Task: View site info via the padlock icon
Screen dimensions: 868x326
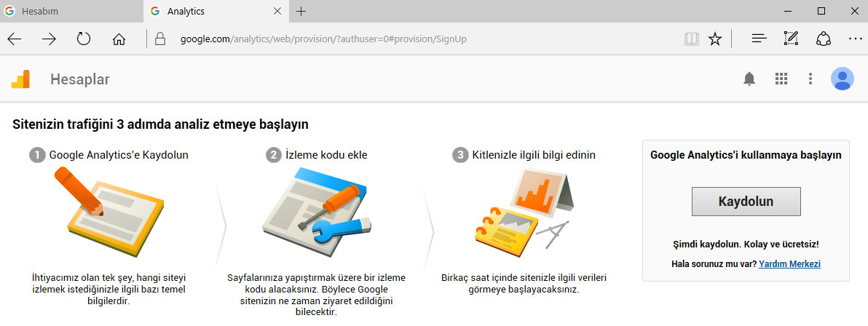Action: click(x=160, y=39)
